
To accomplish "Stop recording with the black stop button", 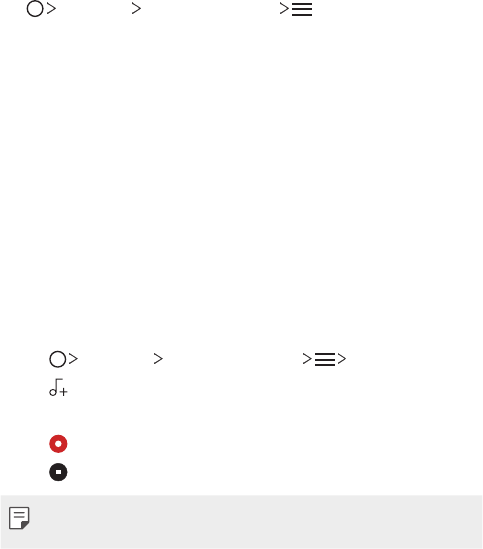I will 58,472.
